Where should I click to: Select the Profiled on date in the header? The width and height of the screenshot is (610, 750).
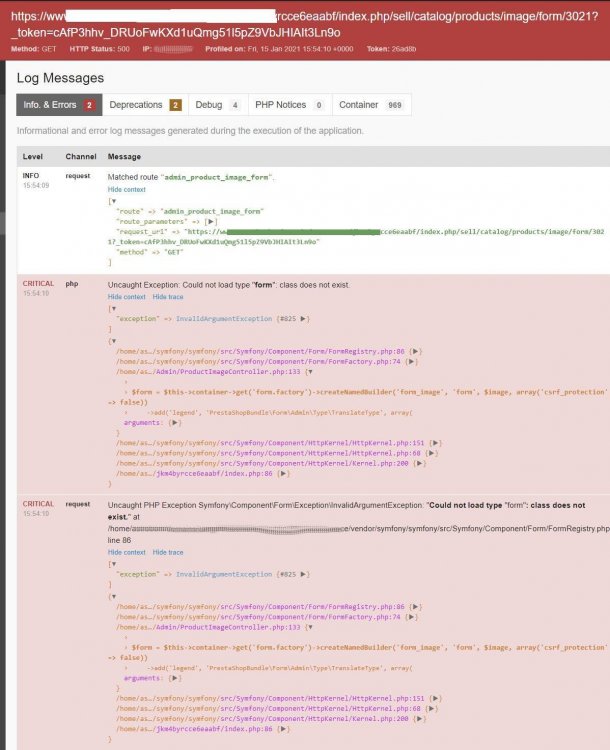pyautogui.click(x=300, y=49)
